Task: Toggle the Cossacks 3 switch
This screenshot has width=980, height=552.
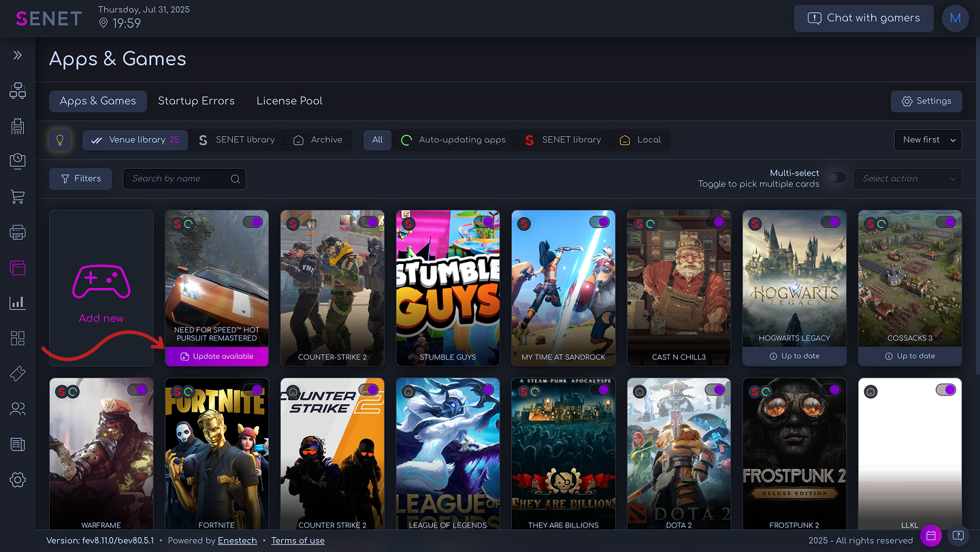Action: click(x=946, y=222)
